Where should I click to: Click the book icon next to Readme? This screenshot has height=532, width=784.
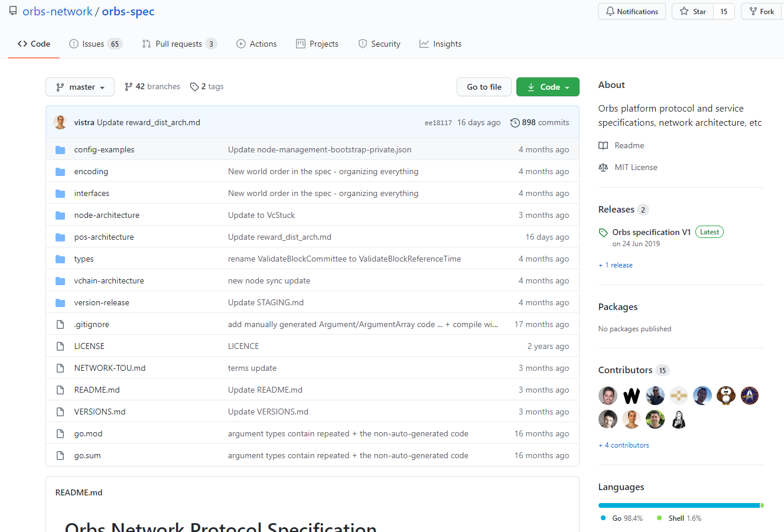click(603, 146)
